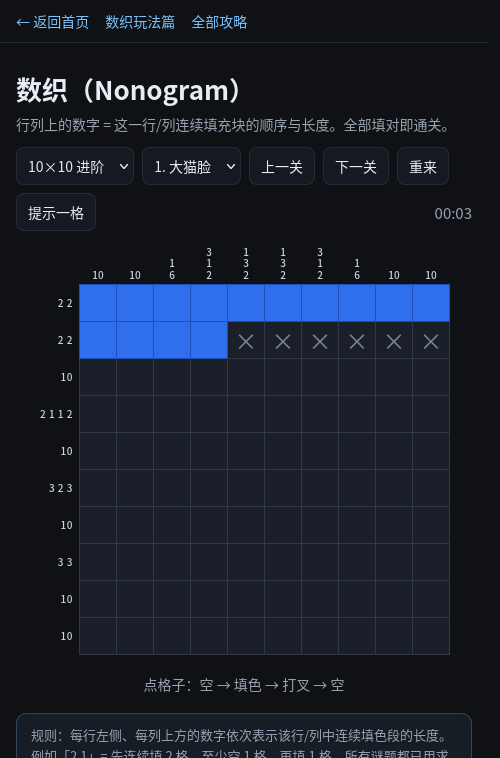
Task: Click the 下一关 button
Action: tap(356, 166)
